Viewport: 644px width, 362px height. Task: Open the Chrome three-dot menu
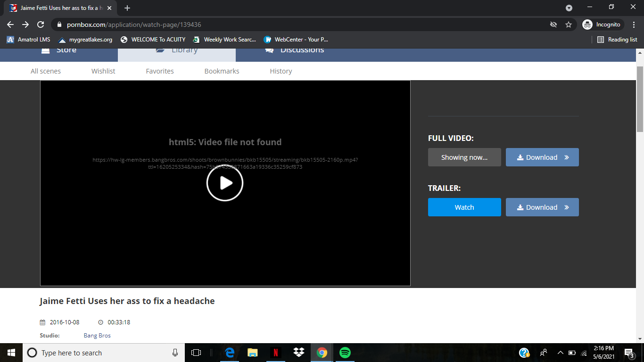pyautogui.click(x=634, y=25)
